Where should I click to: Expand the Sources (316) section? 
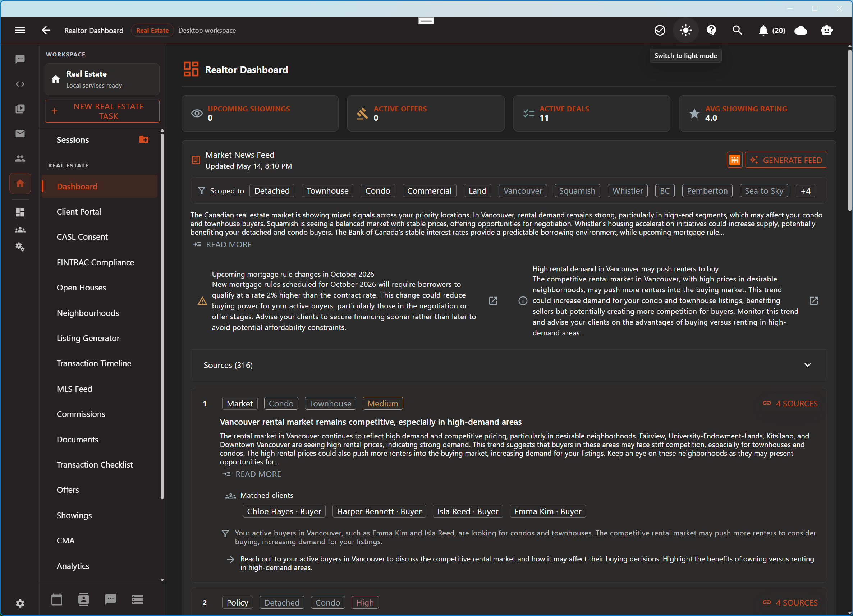tap(509, 365)
